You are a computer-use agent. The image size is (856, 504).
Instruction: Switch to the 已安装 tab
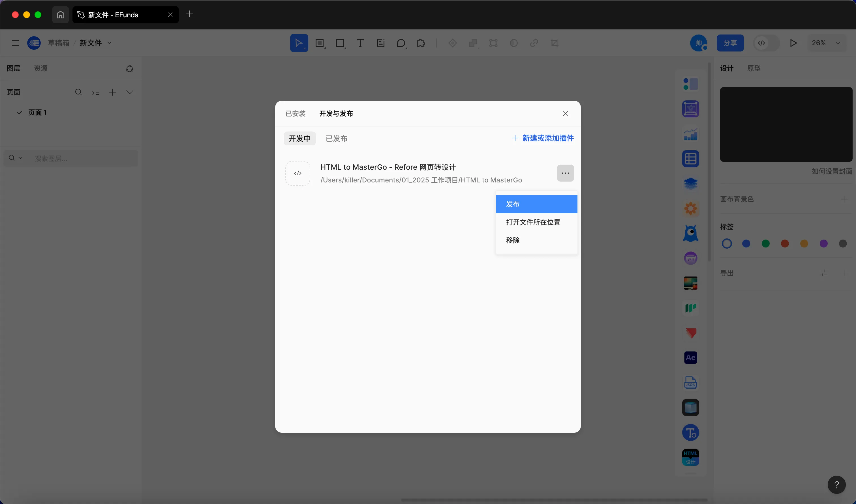tap(295, 113)
